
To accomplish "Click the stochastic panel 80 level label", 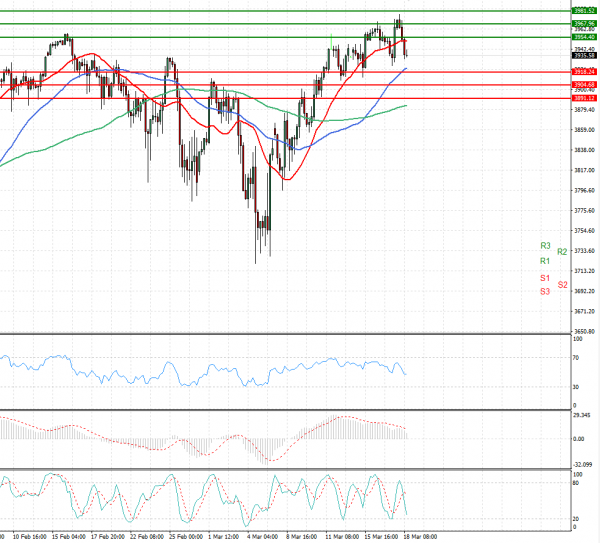I will 576,483.
